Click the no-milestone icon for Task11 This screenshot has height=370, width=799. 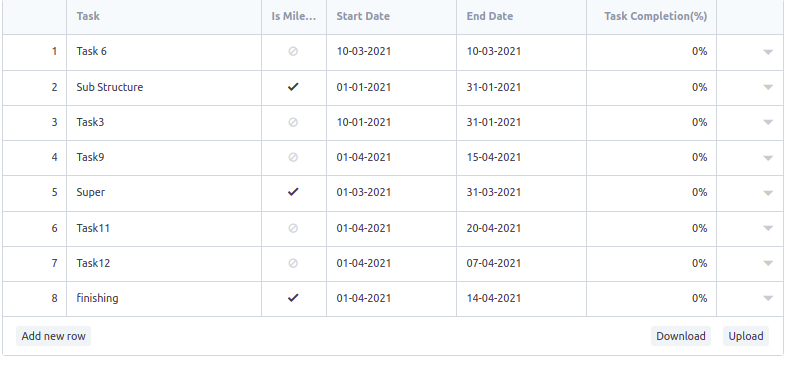[293, 228]
